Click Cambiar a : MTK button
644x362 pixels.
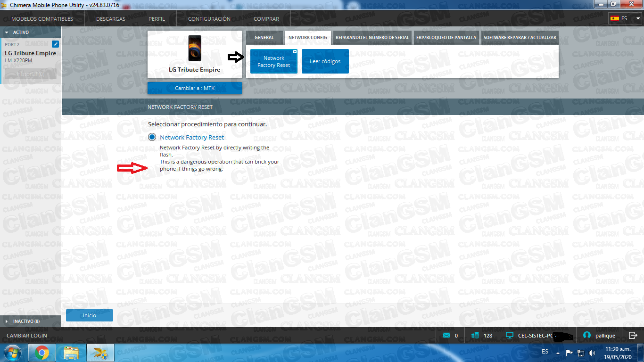(195, 88)
